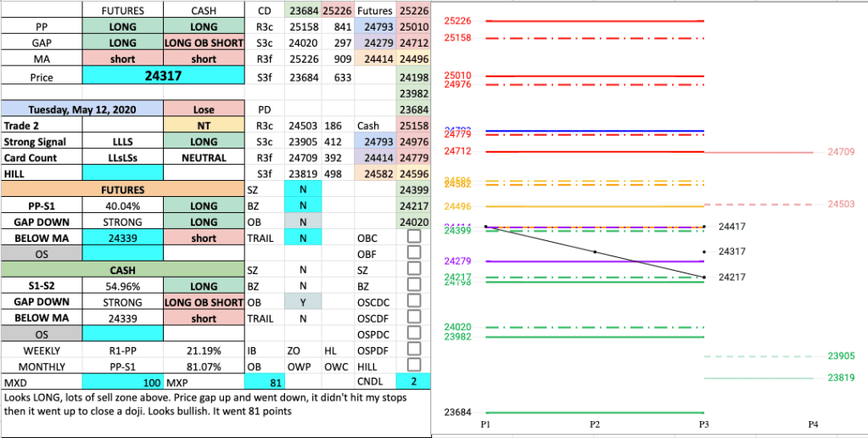Check the OSPDC checkbox
Viewport: 868px width, 438px height.
click(414, 334)
